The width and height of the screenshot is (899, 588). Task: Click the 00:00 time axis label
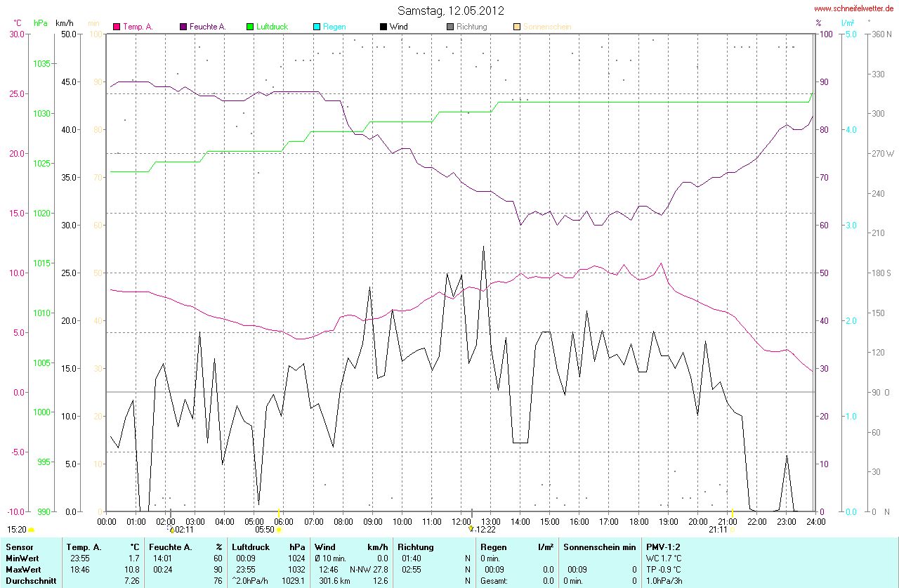tap(107, 521)
